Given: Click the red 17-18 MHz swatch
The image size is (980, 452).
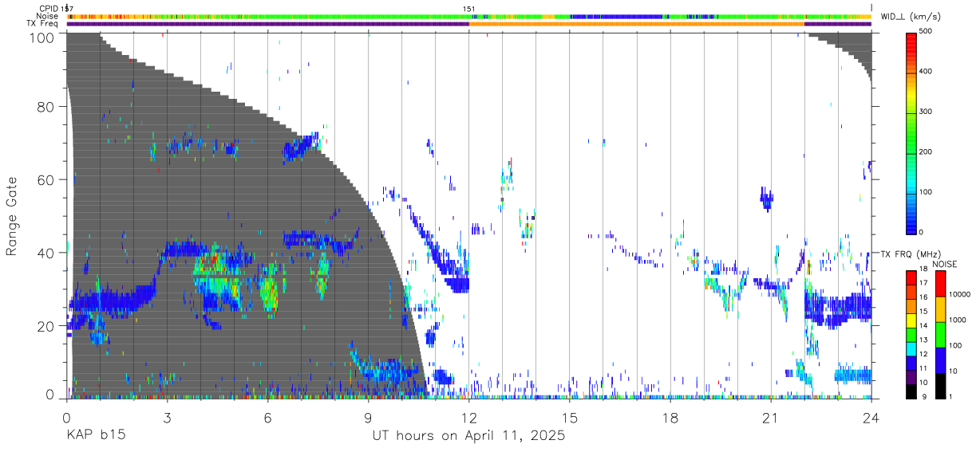Looking at the screenshot, I should [911, 278].
